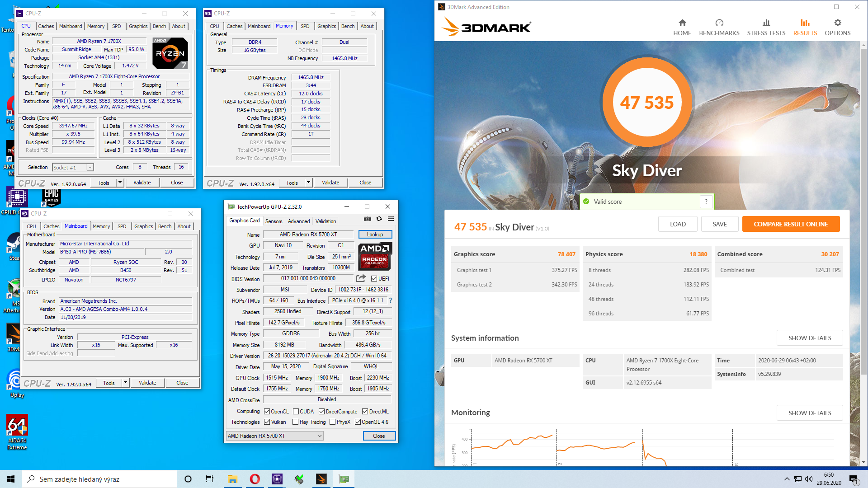Show hidden system tray icons chevron
This screenshot has height=488, width=868.
click(787, 479)
